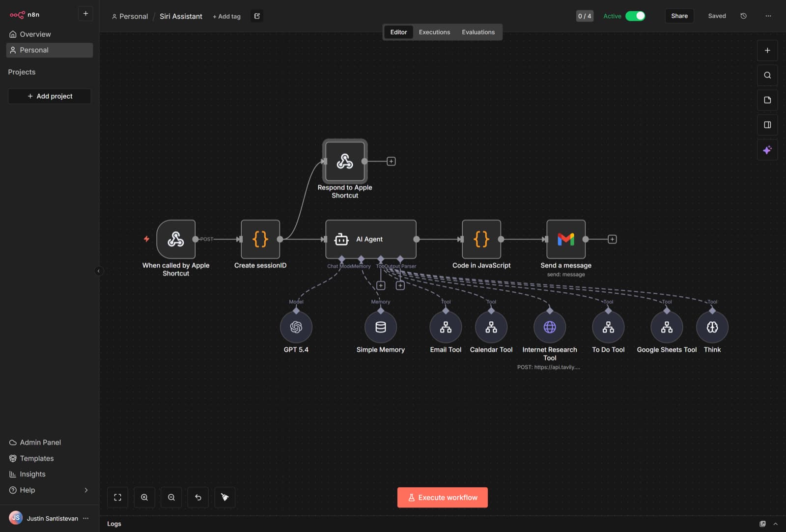Open Templates in the sidebar
The image size is (786, 532).
pos(49,458)
